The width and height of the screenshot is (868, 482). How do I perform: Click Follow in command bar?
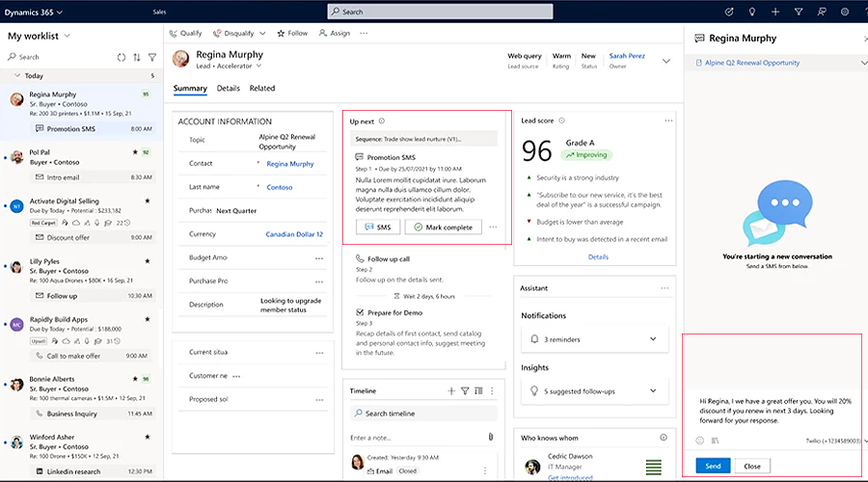click(292, 33)
